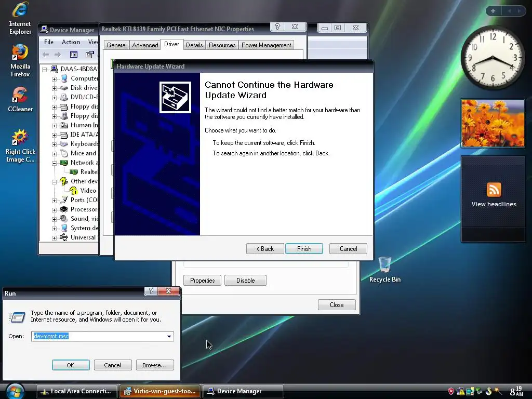Switch to the Advanced tab
Viewport: 532px width, 399px height.
(x=145, y=45)
